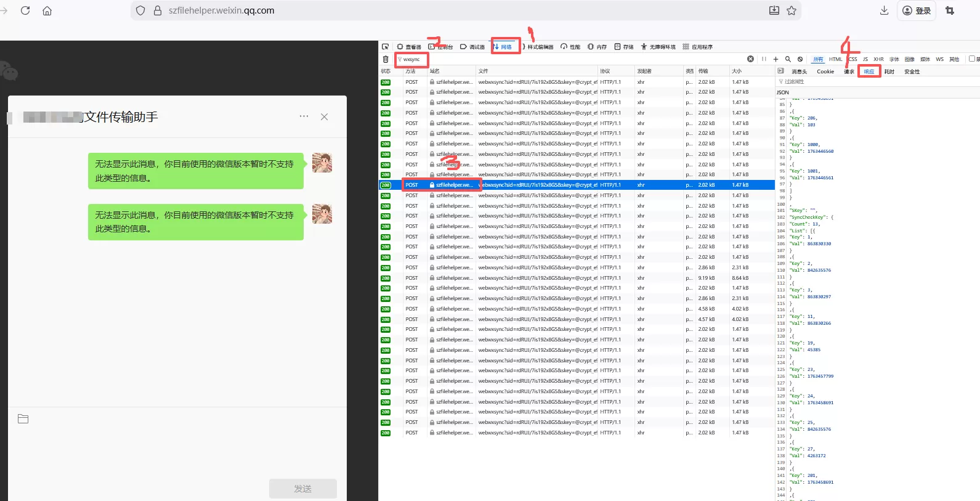Activate the DevTools element picker
Viewport: 980px width, 501px height.
point(386,47)
